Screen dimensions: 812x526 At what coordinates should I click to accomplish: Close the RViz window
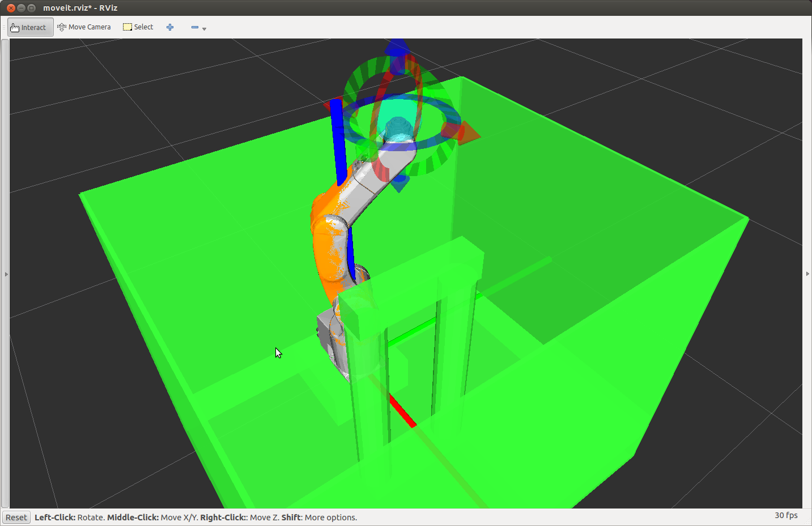click(11, 8)
